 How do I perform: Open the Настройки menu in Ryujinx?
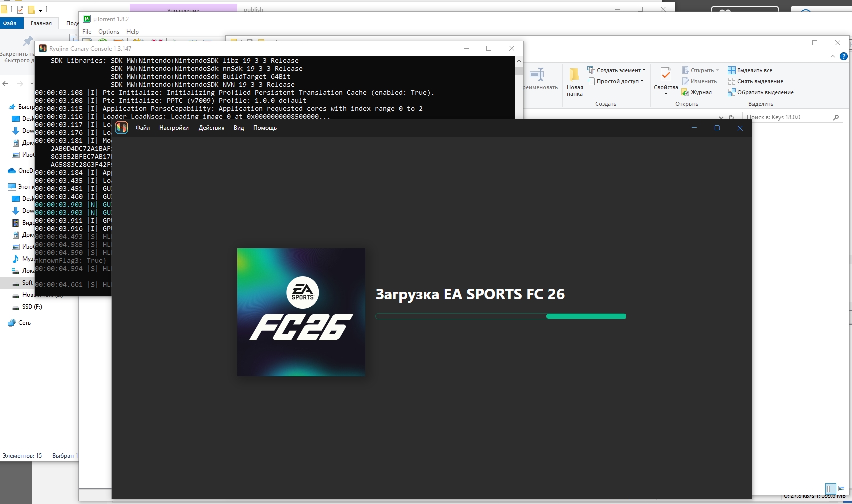pos(174,128)
